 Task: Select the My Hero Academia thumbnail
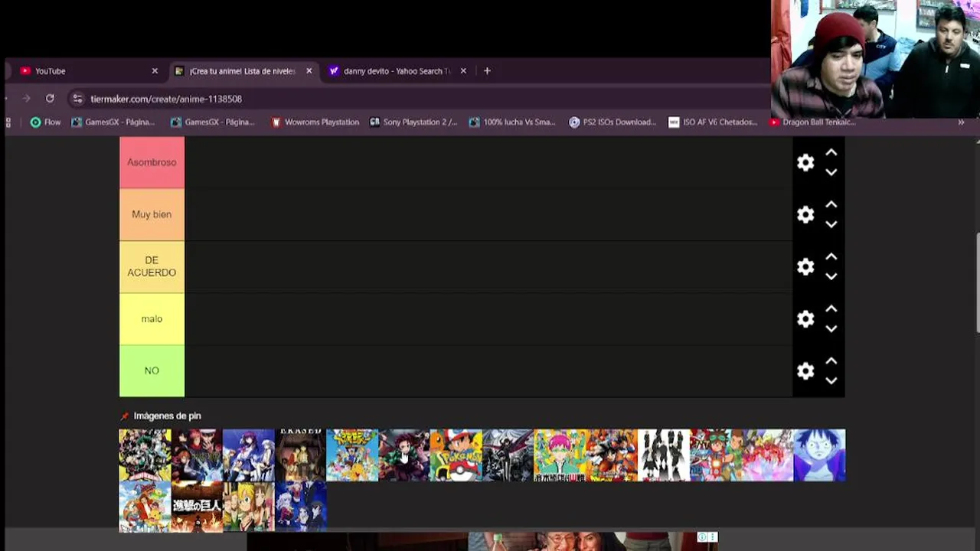145,455
